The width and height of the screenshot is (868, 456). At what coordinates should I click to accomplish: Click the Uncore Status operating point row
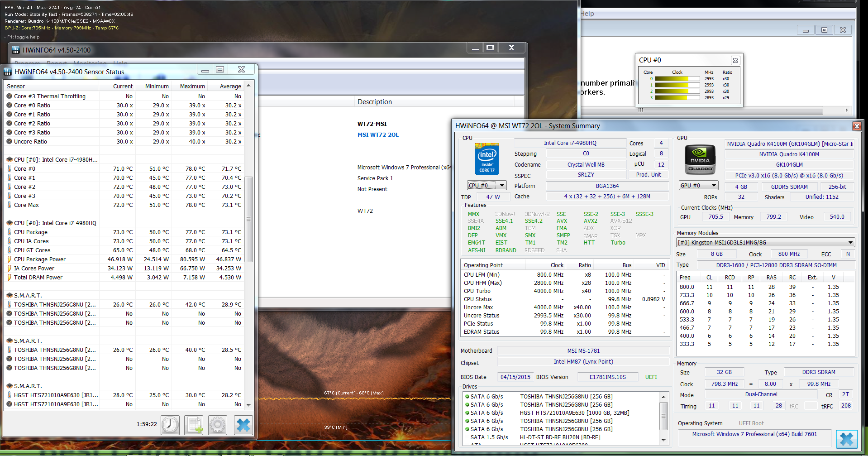[565, 315]
